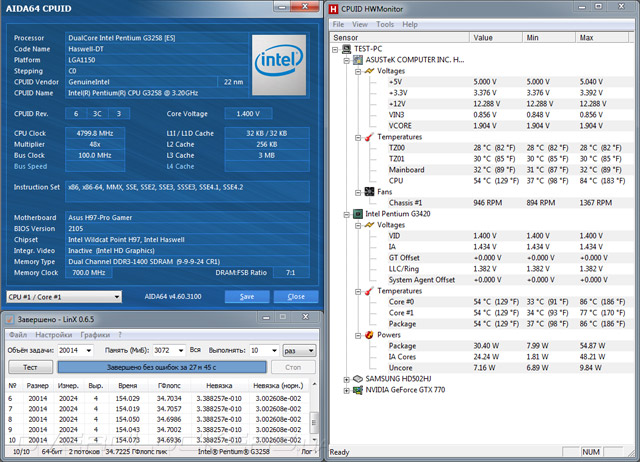Collapse the Powers group
This screenshot has width=640, height=462.
click(358, 335)
